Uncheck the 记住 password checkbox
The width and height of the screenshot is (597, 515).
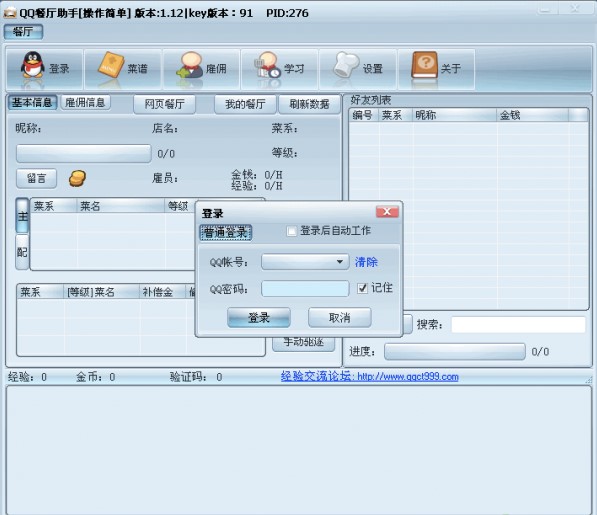362,288
